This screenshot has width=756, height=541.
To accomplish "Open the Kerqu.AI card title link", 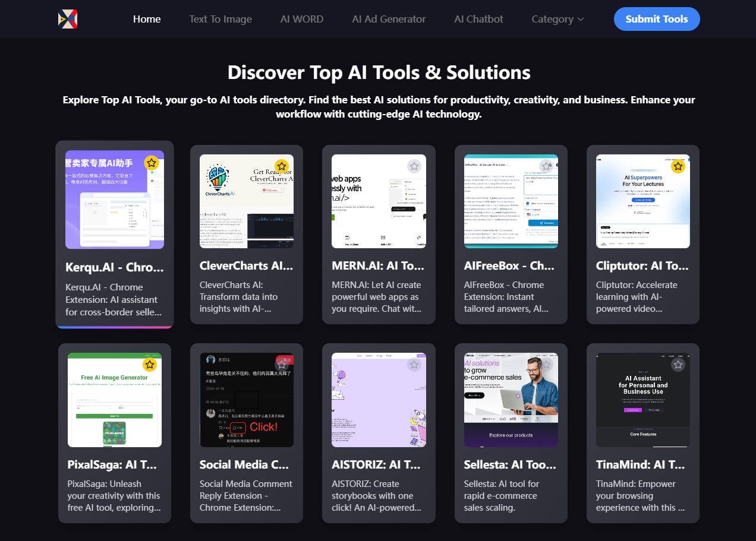I will click(115, 267).
